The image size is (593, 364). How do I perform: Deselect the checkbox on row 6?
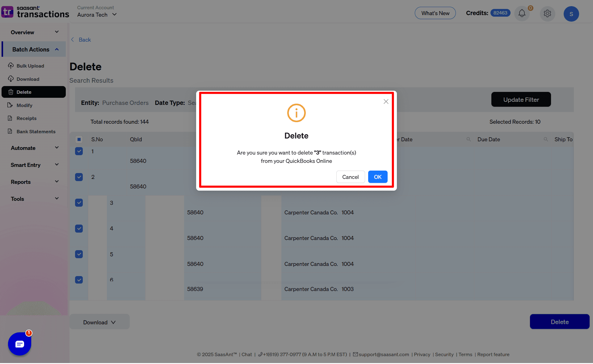79,280
